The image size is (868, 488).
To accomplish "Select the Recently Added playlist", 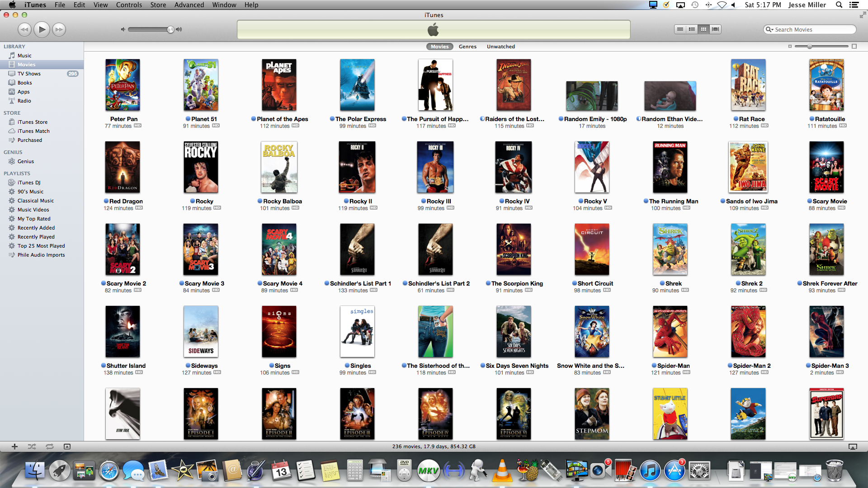I will [36, 228].
